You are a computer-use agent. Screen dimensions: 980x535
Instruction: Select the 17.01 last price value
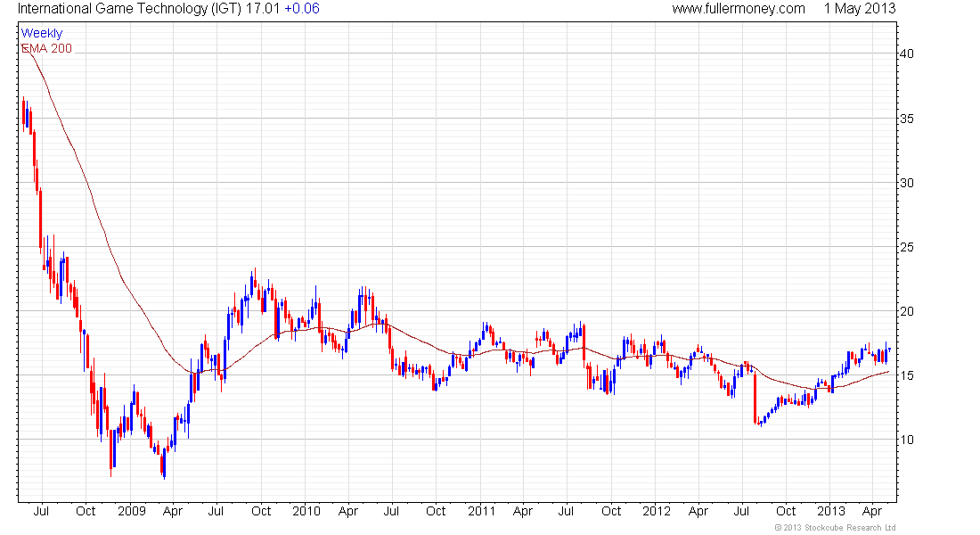(x=263, y=9)
